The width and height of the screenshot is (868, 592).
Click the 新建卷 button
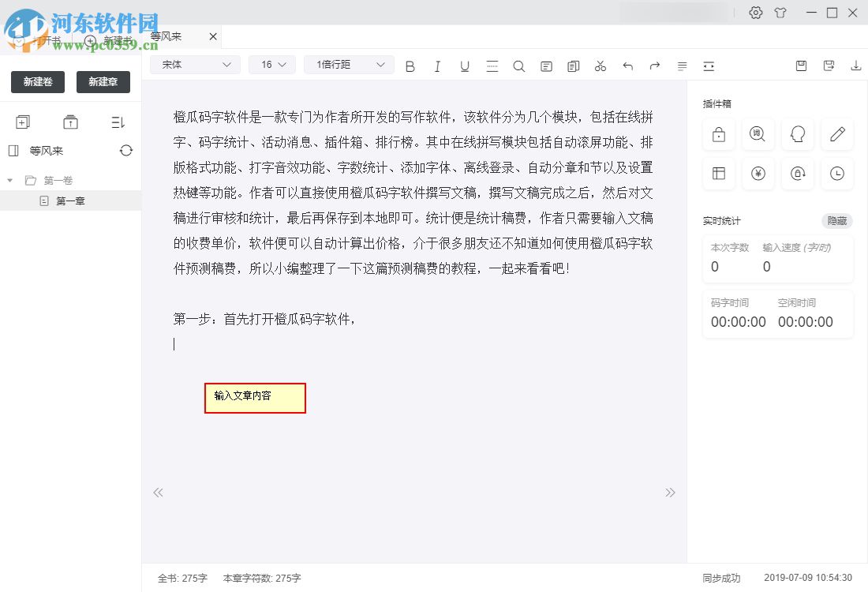click(x=37, y=81)
